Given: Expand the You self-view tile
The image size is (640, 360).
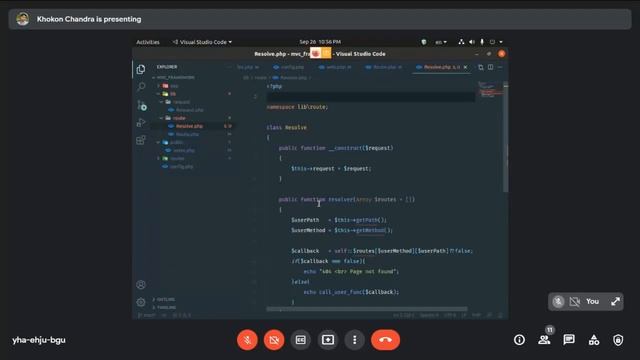Looking at the screenshot, I should [616, 302].
